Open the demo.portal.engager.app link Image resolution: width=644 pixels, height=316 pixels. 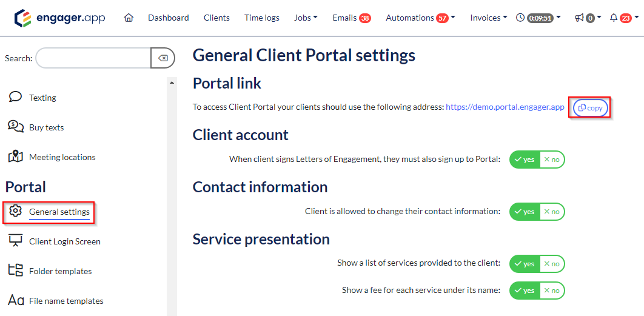[x=505, y=107]
